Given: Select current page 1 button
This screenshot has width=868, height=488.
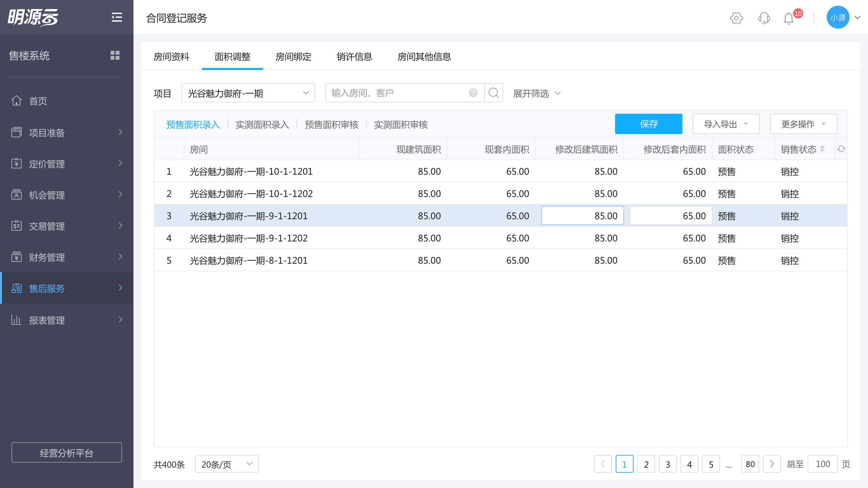Looking at the screenshot, I should [624, 464].
